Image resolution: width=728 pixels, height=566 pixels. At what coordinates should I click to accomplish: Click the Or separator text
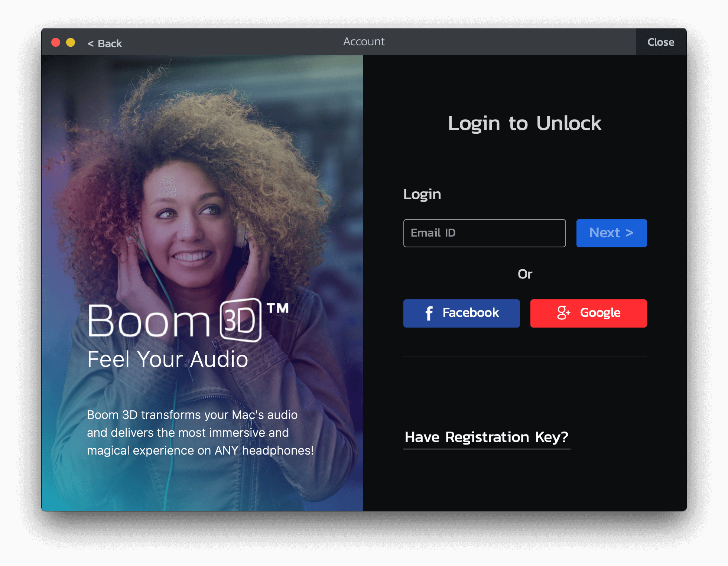point(525,274)
